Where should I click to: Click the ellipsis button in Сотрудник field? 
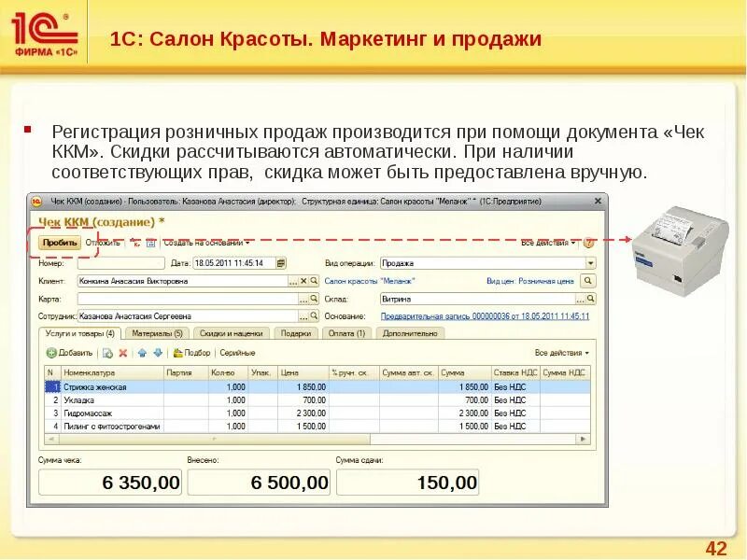click(x=303, y=316)
